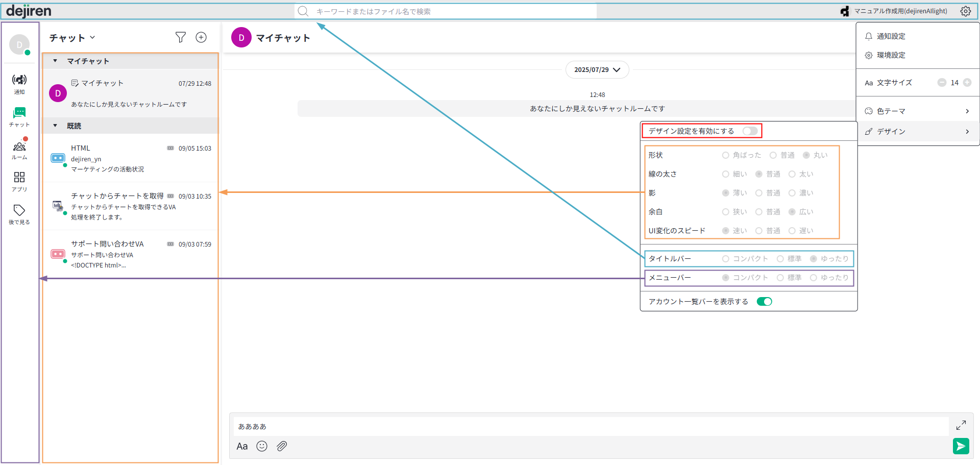The width and height of the screenshot is (980, 465).
Task: Click the plus icon to add chat
Action: (x=201, y=37)
